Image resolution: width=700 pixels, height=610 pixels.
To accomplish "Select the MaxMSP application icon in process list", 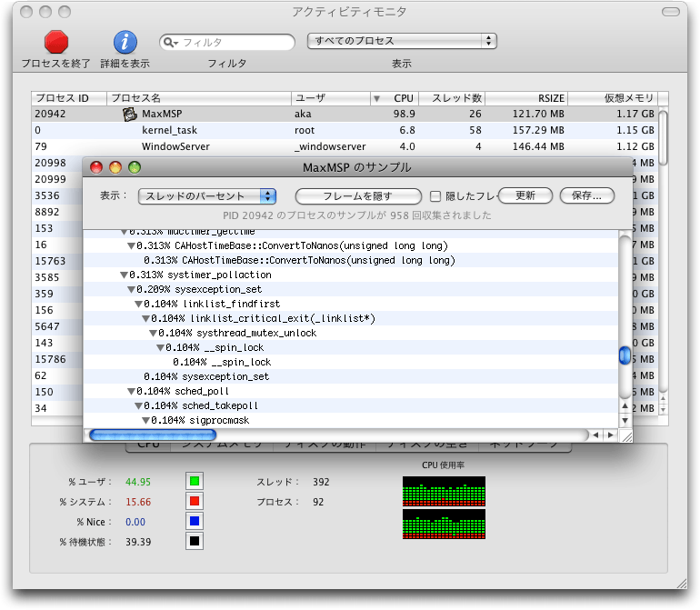I will click(x=129, y=114).
